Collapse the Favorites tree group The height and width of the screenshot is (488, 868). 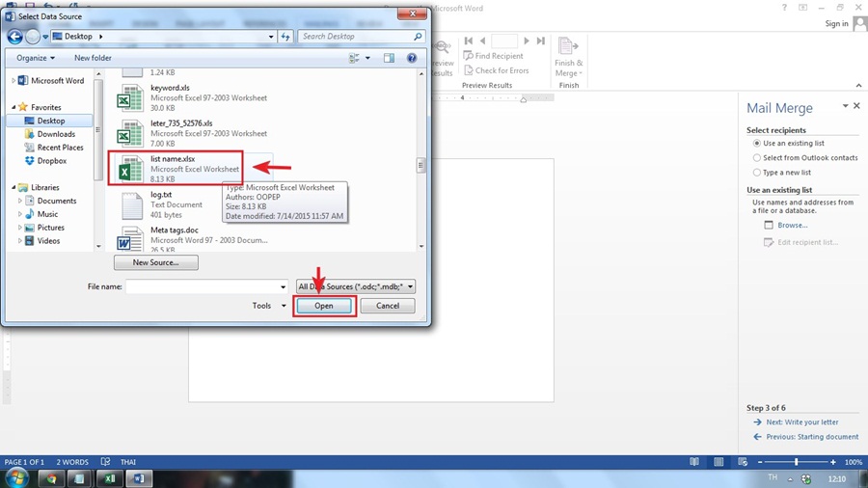[x=14, y=107]
